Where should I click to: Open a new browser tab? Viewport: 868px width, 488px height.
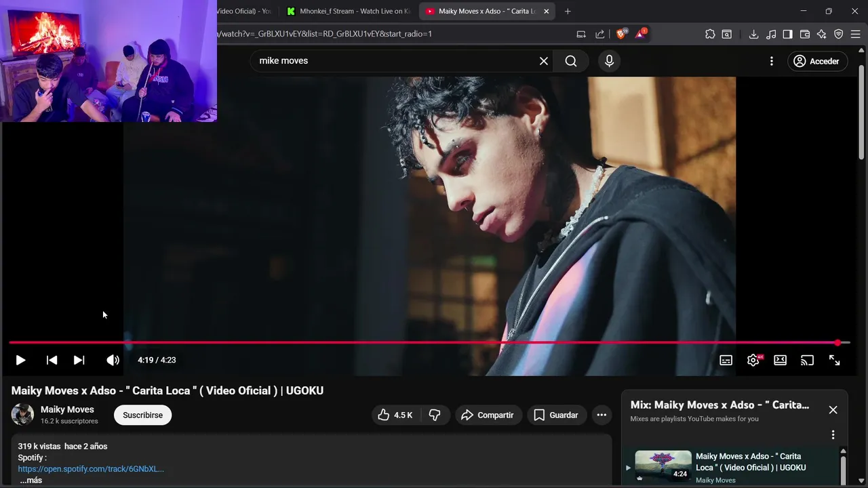pos(568,11)
